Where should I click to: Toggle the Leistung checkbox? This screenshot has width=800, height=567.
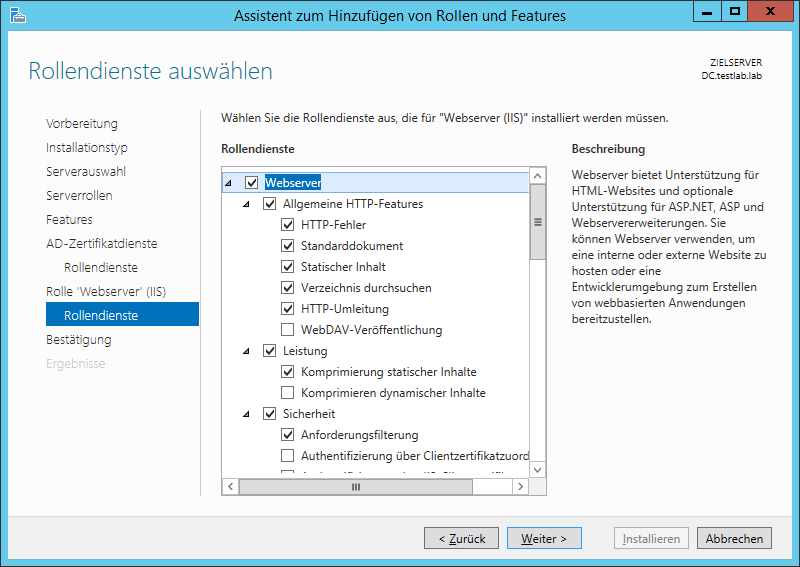point(269,351)
